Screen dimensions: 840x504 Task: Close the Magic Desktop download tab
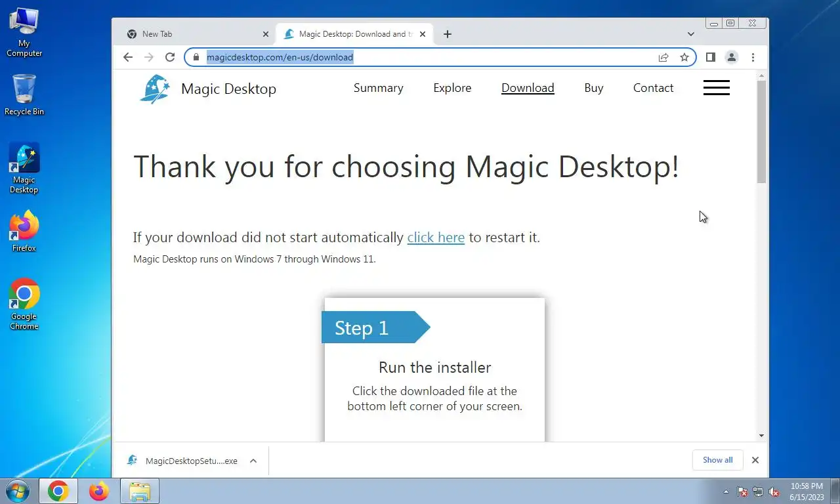pos(423,34)
